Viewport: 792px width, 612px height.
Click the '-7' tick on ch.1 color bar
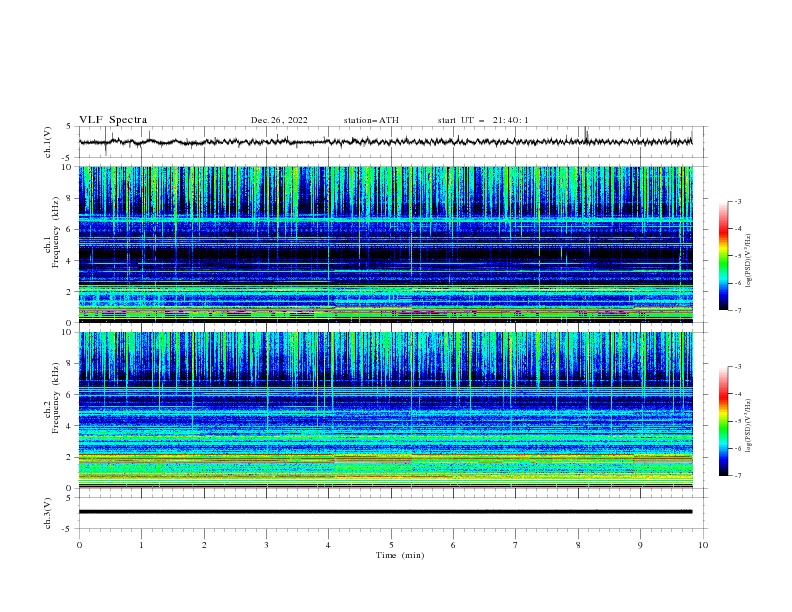[x=738, y=310]
